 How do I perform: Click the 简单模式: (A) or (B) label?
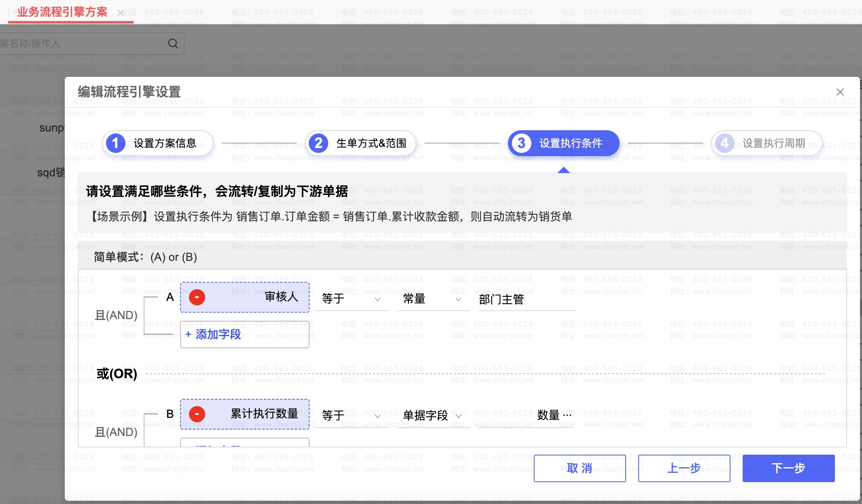(145, 257)
